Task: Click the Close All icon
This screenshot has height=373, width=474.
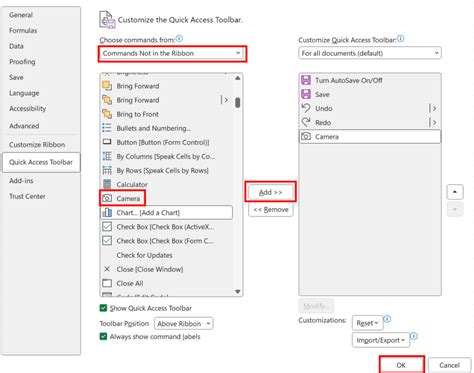Action: coord(107,283)
